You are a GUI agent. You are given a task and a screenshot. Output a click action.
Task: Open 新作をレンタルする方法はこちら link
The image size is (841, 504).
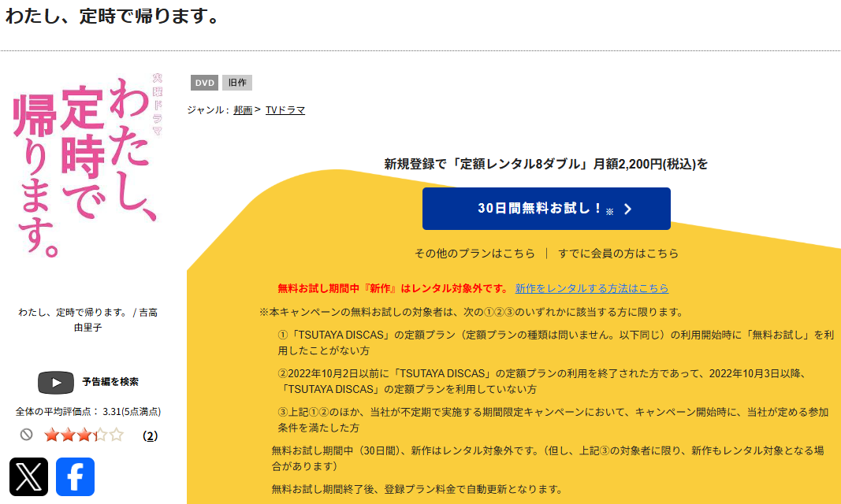pyautogui.click(x=592, y=288)
